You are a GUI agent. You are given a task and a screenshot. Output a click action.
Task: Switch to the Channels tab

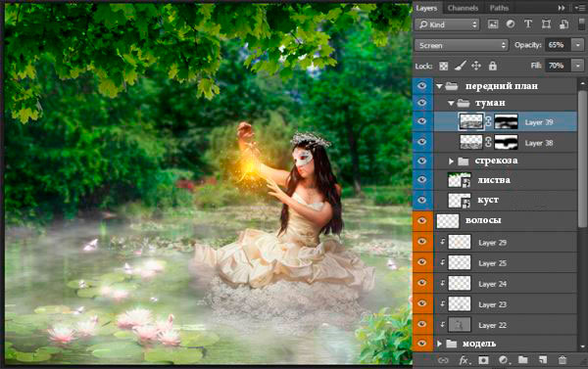[x=463, y=8]
